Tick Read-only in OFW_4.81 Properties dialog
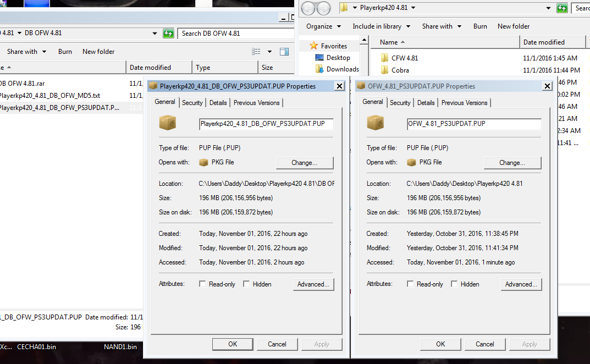The image size is (590, 364). 410,284
